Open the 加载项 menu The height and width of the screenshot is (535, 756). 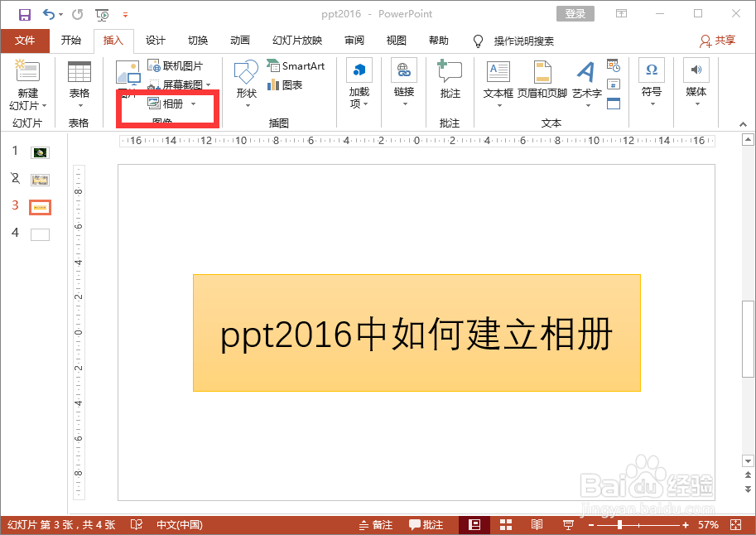pyautogui.click(x=359, y=84)
